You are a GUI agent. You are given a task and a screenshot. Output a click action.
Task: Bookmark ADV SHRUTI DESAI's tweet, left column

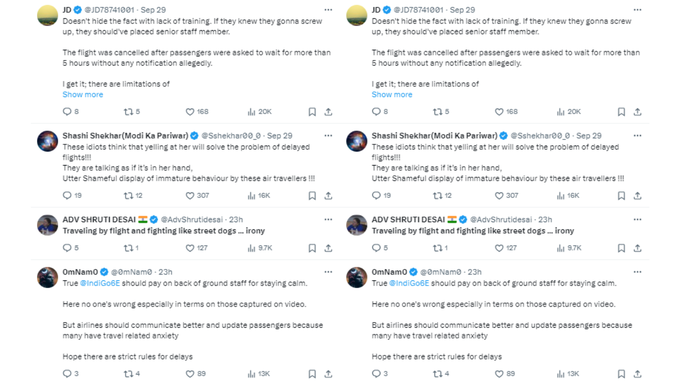click(x=312, y=248)
